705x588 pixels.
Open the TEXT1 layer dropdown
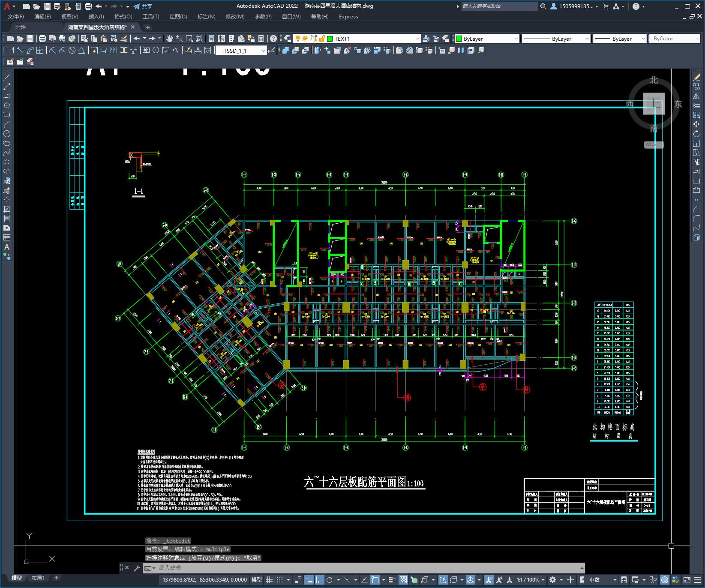pos(418,39)
